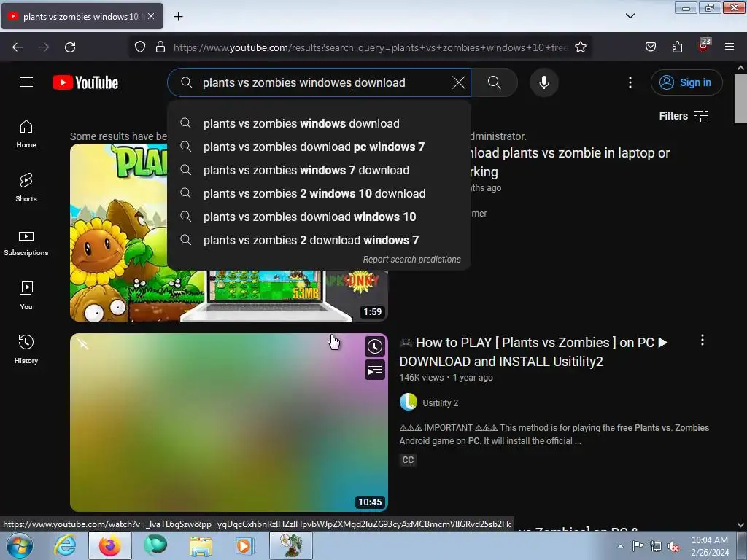Click scrollbar down arrow
Image resolution: width=747 pixels, height=560 pixels.
click(x=740, y=525)
